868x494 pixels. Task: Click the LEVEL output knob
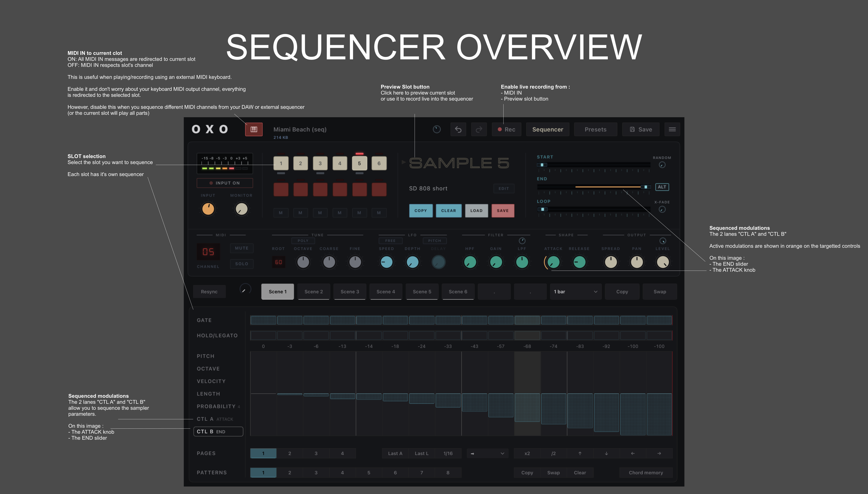click(x=662, y=262)
